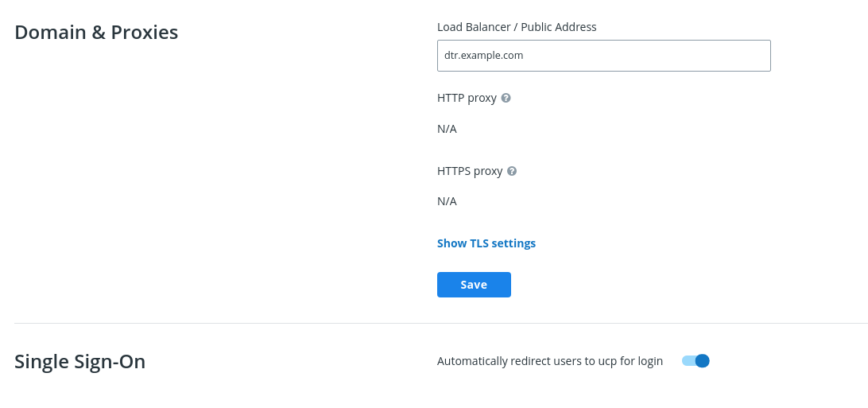Click the HTTP proxy label text

(x=467, y=98)
